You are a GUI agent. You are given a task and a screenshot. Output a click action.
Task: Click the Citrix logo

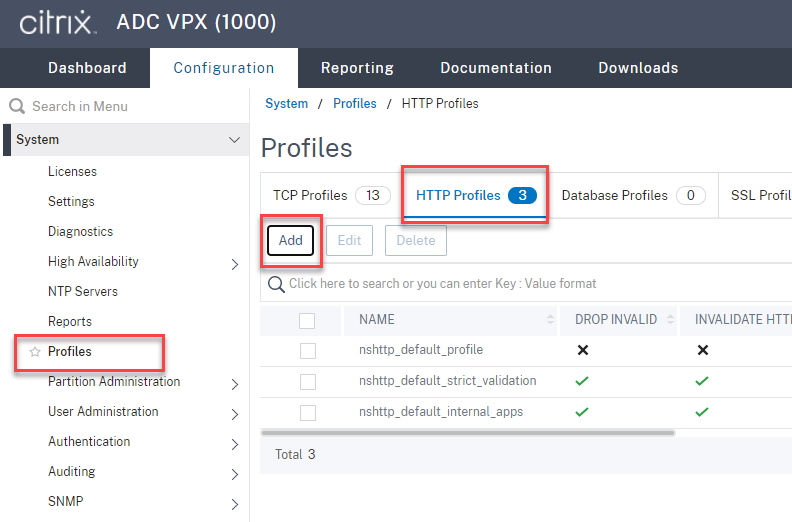pyautogui.click(x=56, y=22)
